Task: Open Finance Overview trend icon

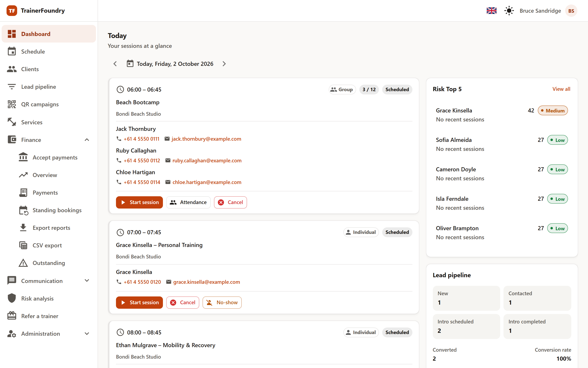Action: tap(23, 175)
